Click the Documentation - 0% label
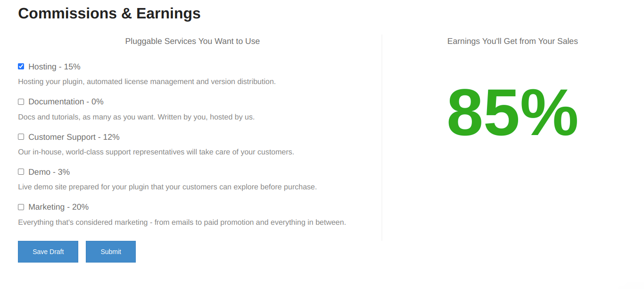Viewport: 644px width, 289px height. point(66,102)
